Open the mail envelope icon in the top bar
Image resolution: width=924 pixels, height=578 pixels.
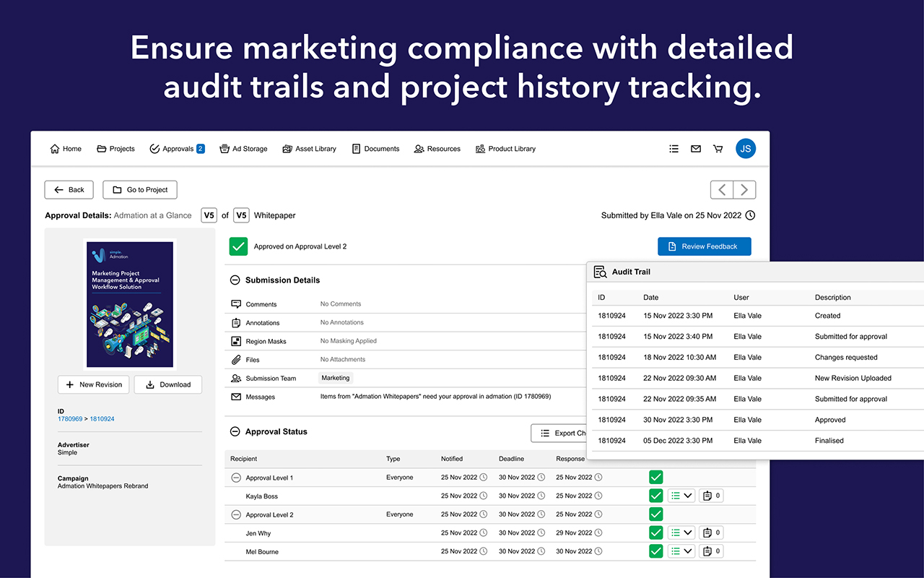[696, 149]
